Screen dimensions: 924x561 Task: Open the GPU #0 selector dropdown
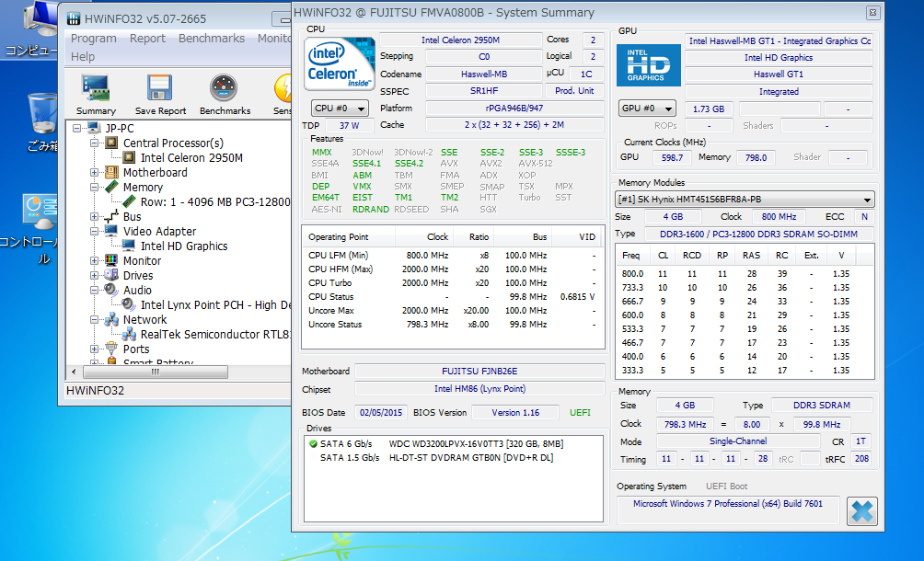647,109
